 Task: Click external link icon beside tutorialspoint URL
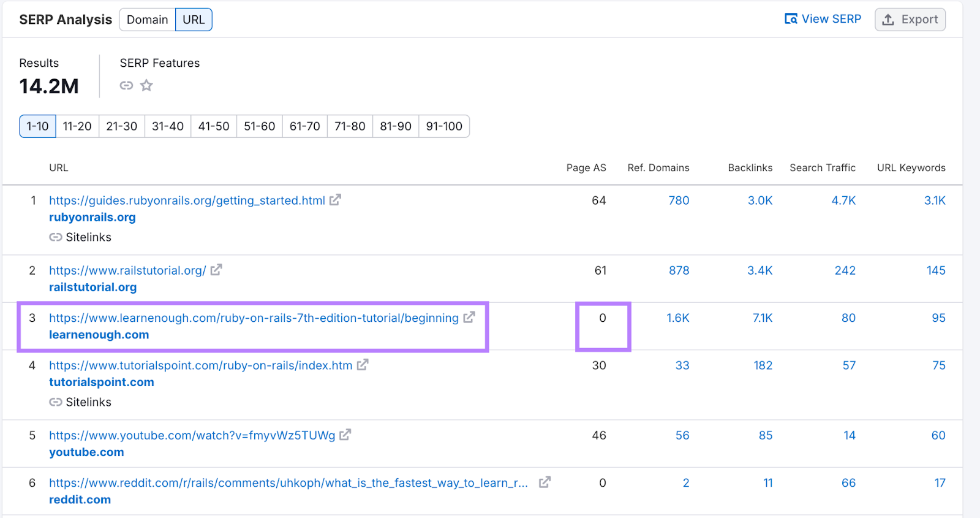(x=363, y=365)
